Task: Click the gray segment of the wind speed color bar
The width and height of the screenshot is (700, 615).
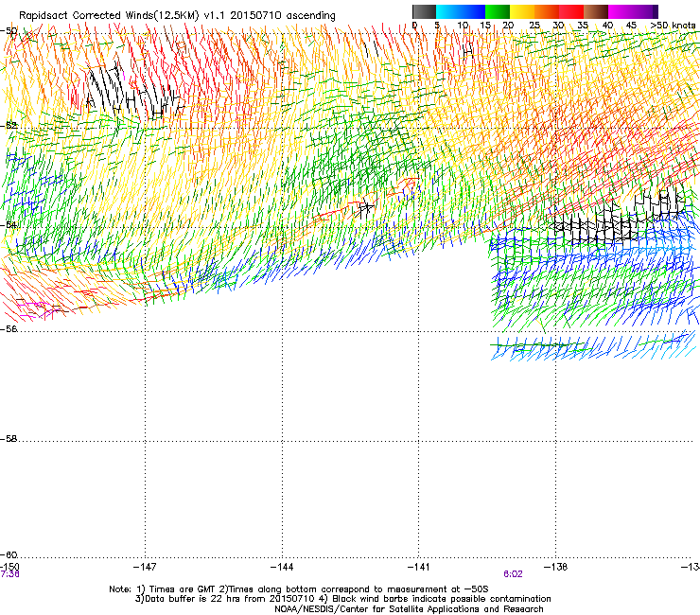Action: tap(424, 11)
